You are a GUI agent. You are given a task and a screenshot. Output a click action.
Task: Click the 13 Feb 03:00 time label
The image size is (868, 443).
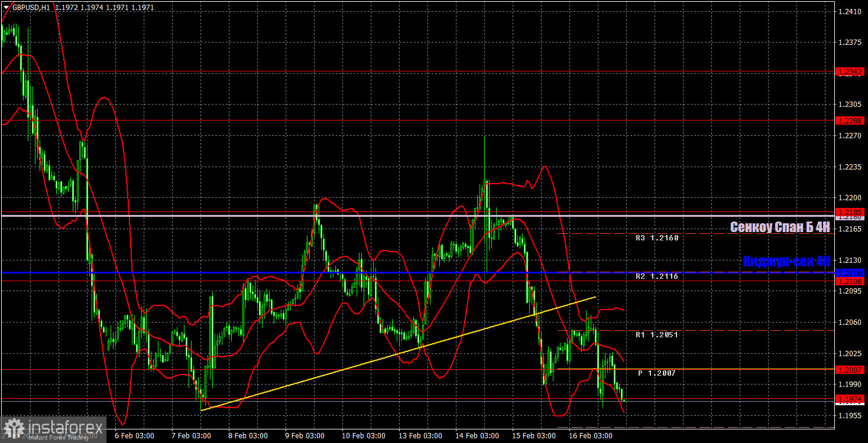point(420,436)
